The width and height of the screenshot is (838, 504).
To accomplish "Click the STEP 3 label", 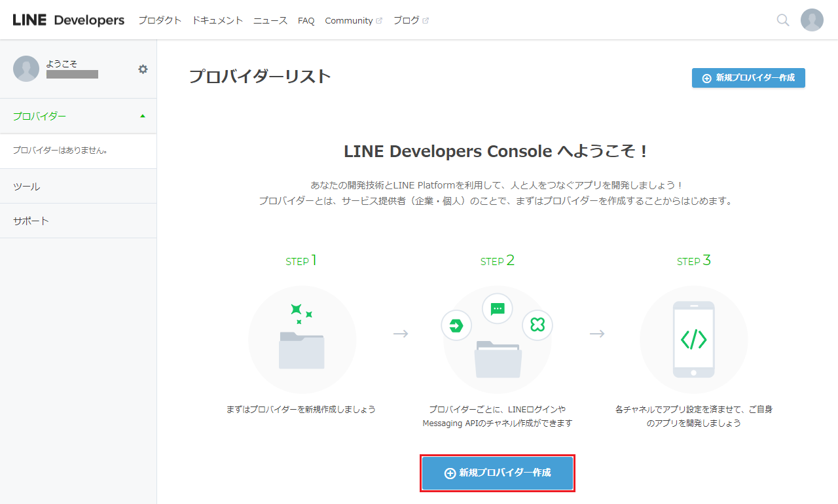I will tap(694, 261).
